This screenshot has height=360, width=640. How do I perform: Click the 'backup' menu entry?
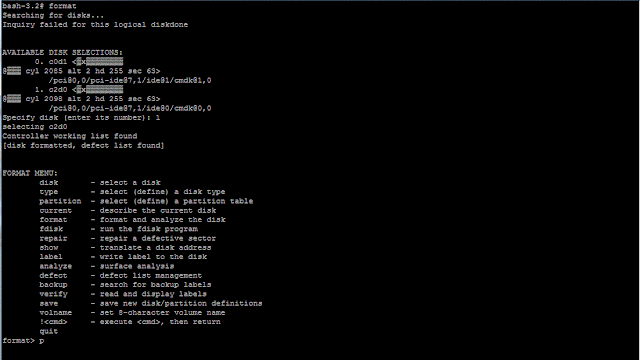pos(53,284)
